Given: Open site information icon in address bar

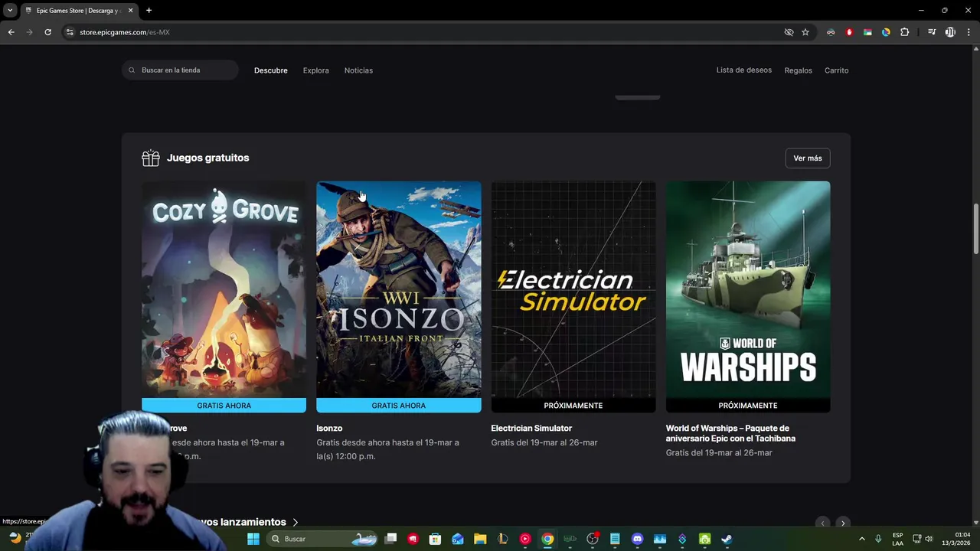Looking at the screenshot, I should [70, 32].
